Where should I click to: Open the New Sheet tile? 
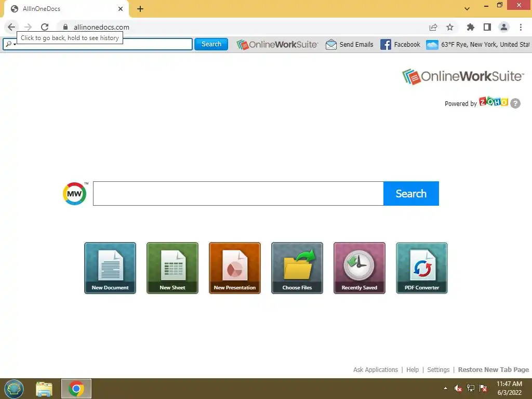pyautogui.click(x=172, y=268)
